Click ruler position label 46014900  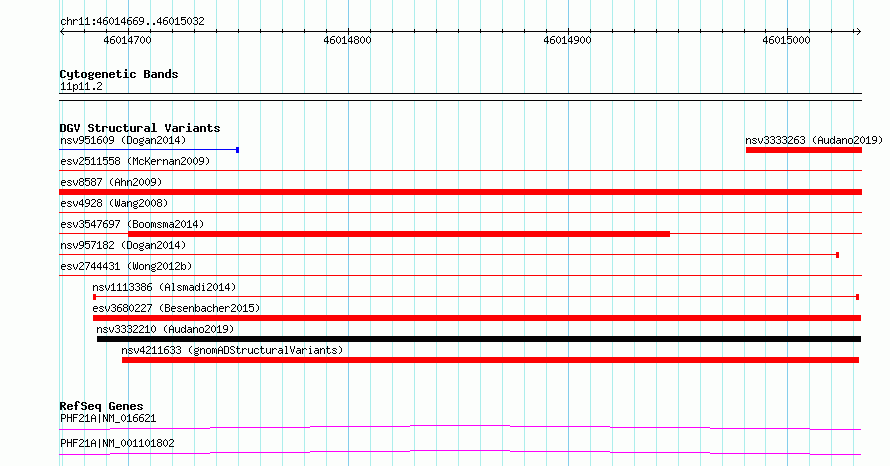[567, 40]
